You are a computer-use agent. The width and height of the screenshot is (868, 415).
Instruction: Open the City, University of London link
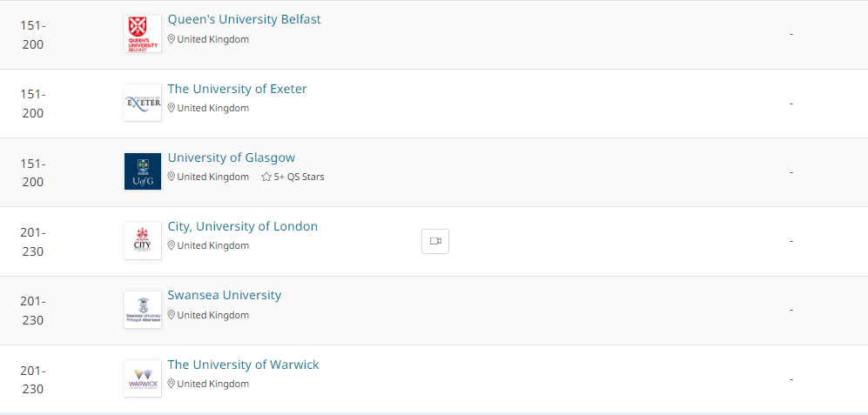242,226
